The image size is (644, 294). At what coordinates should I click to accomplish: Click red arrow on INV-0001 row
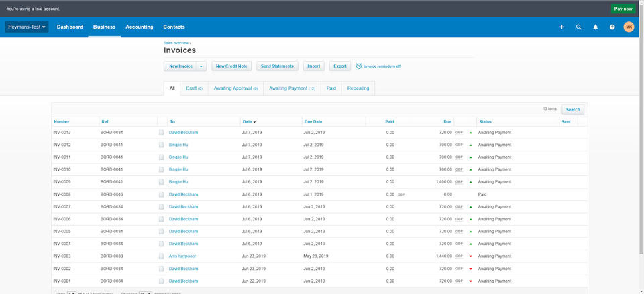[471, 281]
